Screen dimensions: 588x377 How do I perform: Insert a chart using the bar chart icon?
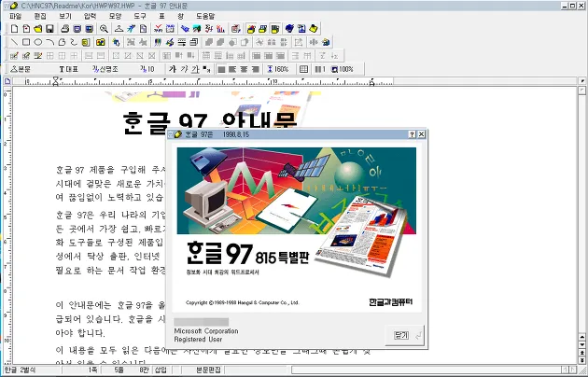tap(220, 29)
